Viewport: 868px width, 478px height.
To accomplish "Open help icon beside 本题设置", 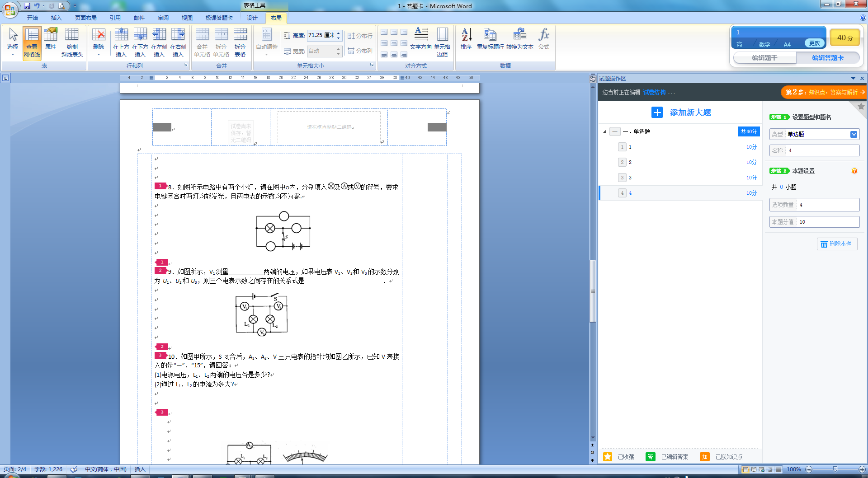I will [x=854, y=171].
